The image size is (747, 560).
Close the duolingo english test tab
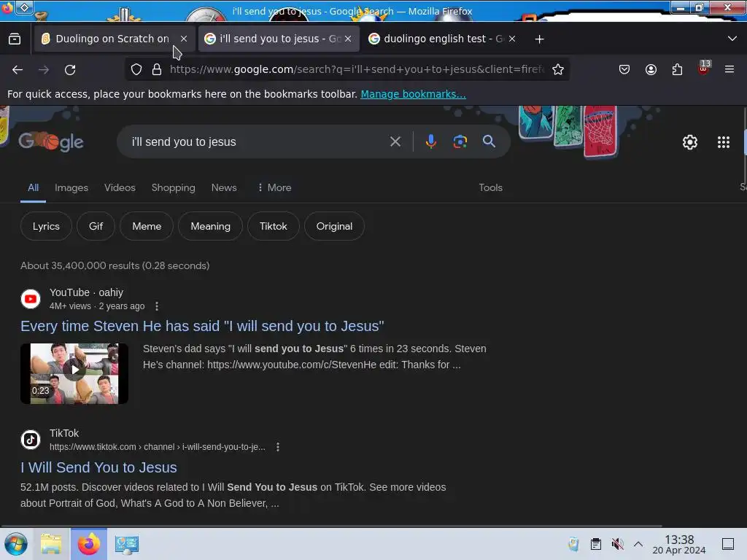click(x=512, y=39)
